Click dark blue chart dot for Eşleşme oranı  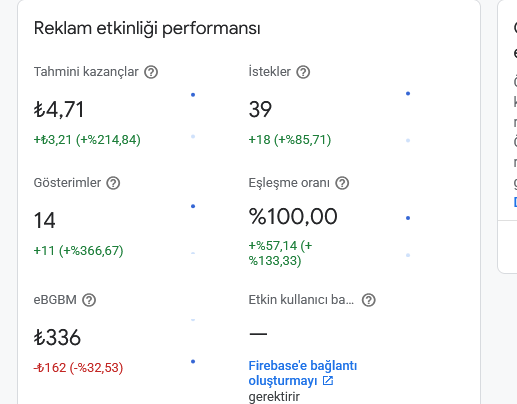click(408, 218)
